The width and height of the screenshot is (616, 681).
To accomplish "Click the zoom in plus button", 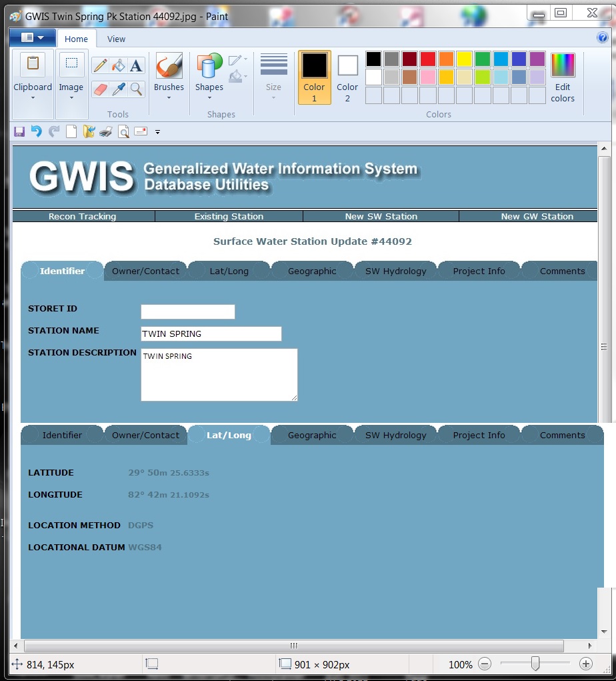I will (x=585, y=664).
